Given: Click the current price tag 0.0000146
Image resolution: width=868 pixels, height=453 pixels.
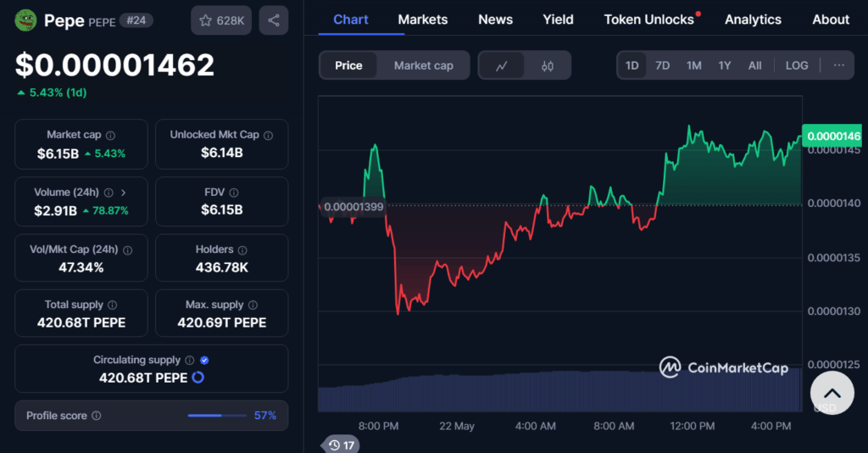Looking at the screenshot, I should pos(832,136).
